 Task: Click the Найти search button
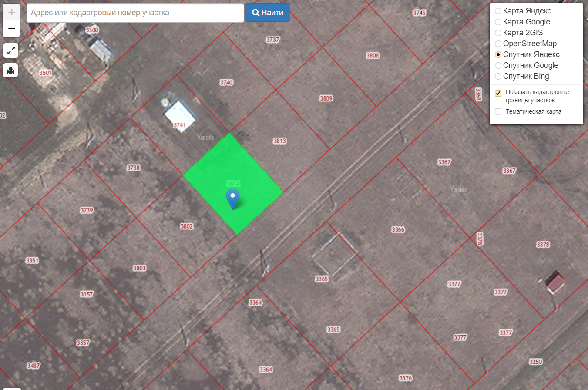tap(268, 13)
